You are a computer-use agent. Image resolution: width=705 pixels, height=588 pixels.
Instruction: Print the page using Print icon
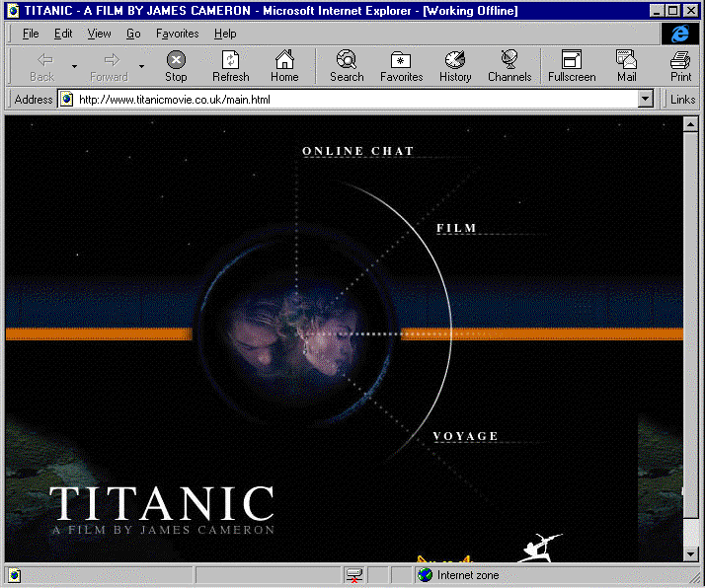coord(680,66)
